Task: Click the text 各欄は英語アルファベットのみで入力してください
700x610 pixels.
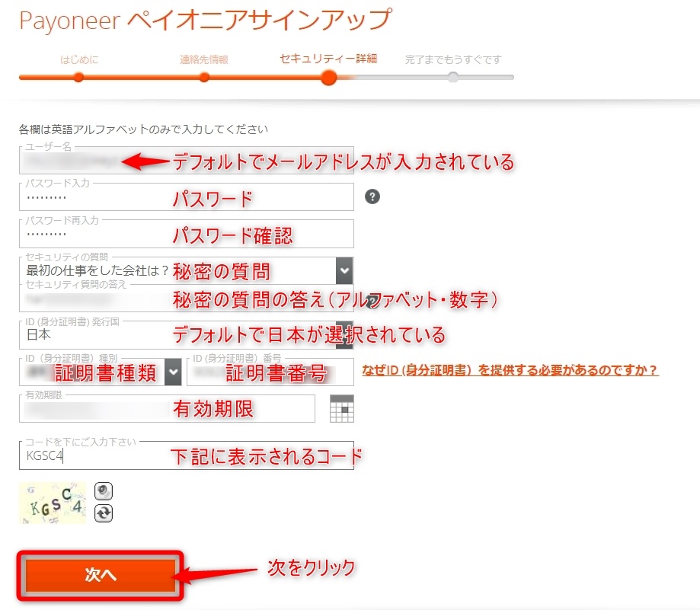Action: 143,129
